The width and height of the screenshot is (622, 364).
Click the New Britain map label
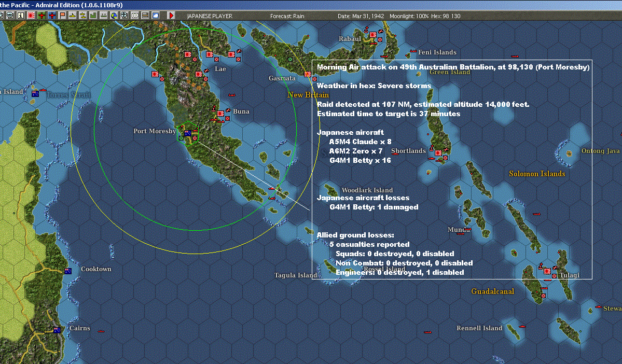pyautogui.click(x=308, y=95)
